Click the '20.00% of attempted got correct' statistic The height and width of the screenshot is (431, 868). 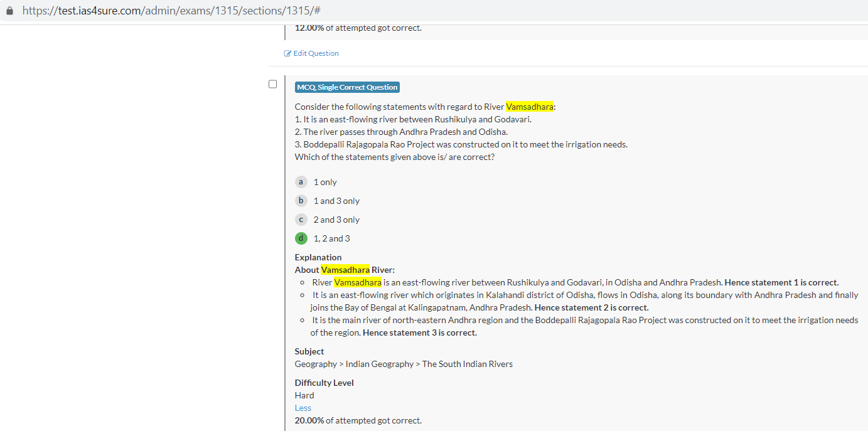[x=358, y=420]
